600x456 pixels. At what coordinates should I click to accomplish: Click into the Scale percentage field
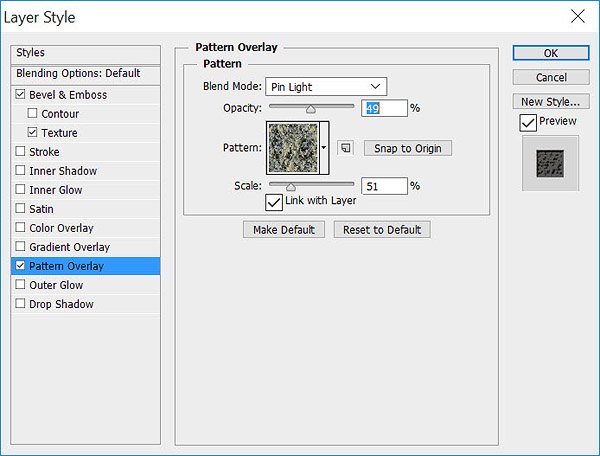tap(384, 186)
